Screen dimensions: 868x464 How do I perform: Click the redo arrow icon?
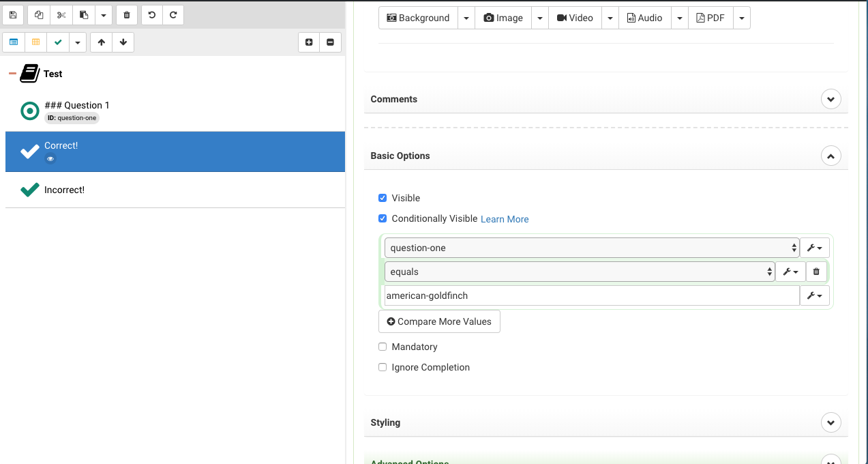173,15
